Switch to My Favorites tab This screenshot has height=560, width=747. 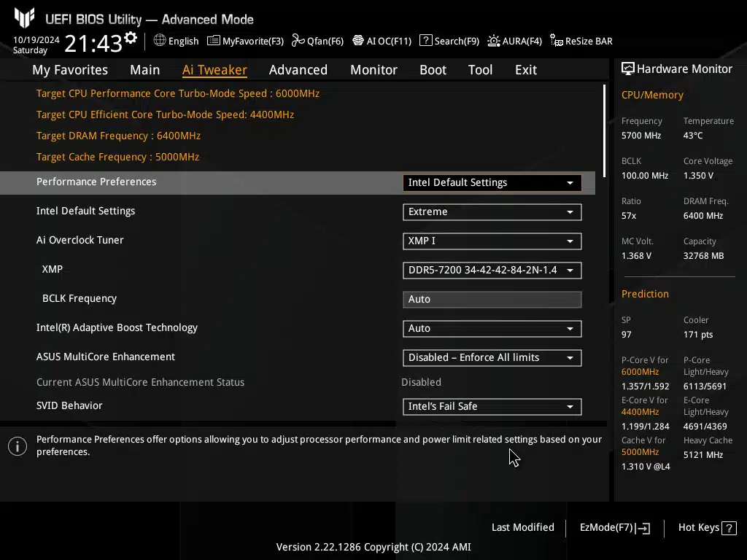pos(70,70)
